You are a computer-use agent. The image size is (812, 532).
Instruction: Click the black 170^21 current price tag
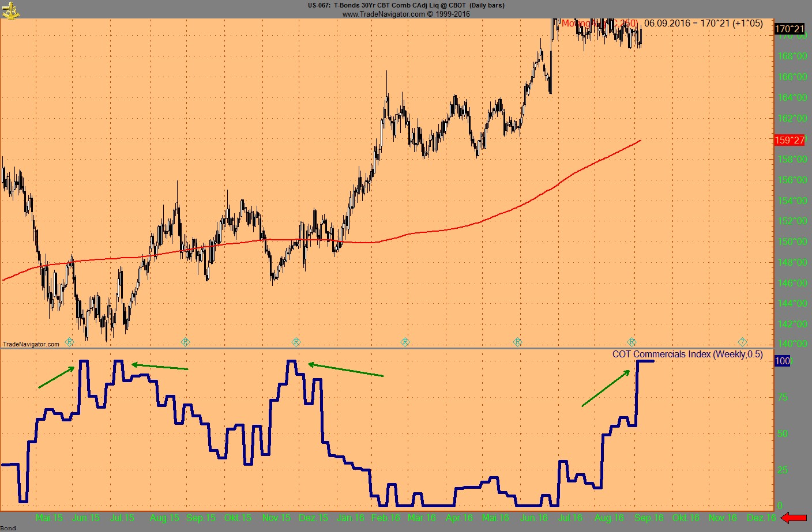coord(789,29)
